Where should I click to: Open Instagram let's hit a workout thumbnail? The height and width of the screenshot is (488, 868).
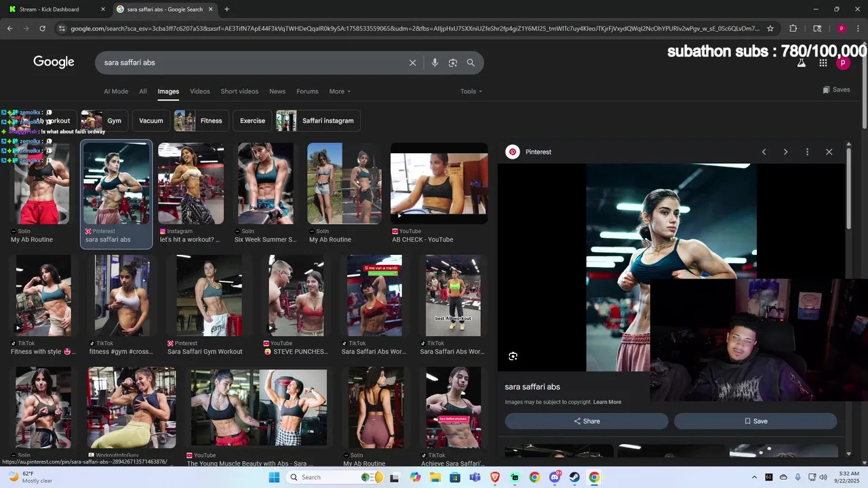[x=191, y=183]
